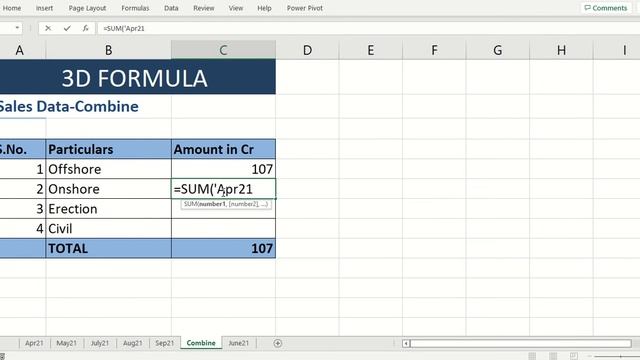640x360 pixels.
Task: Select column D header
Action: pyautogui.click(x=307, y=50)
